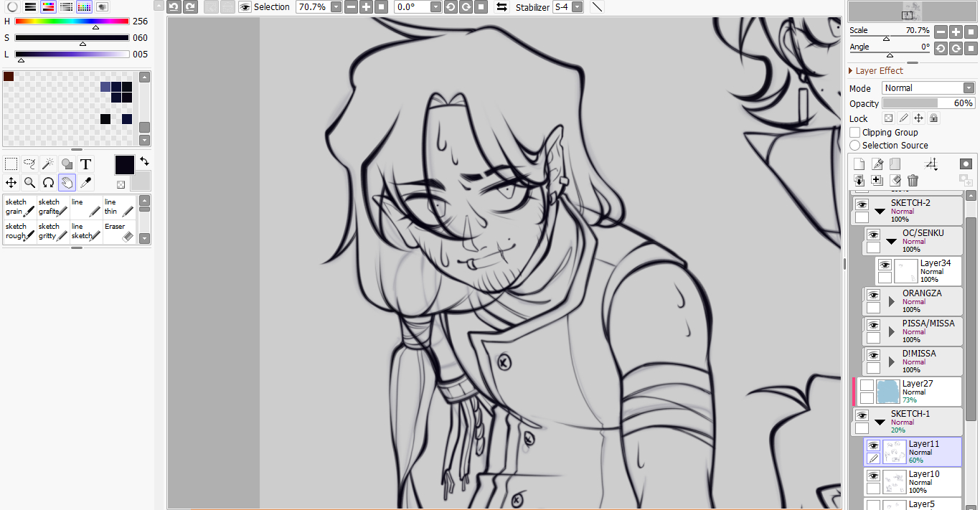Screen dimensions: 980x510
Task: Choose the Zoom magnifier tool
Action: tap(29, 183)
